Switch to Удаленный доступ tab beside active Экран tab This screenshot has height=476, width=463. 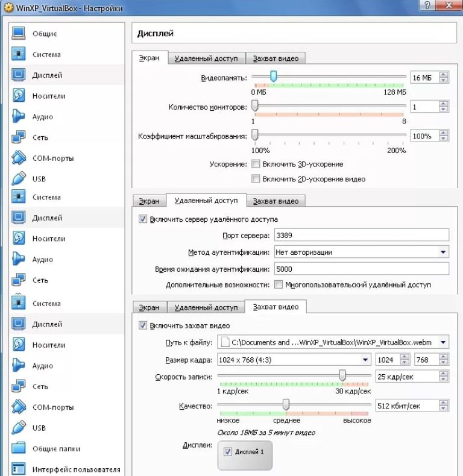(206, 58)
